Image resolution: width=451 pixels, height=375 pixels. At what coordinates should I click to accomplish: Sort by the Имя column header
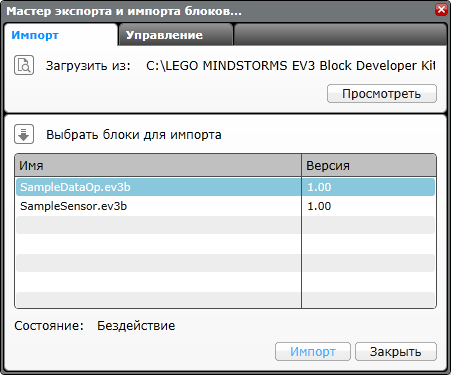(x=158, y=165)
